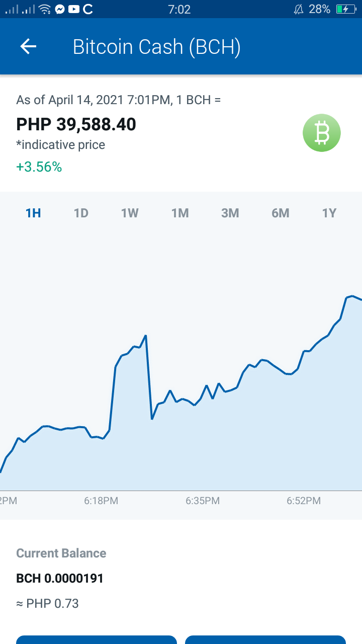Tap the green Bitcoin Cash logo
The image size is (362, 644).
tap(322, 133)
